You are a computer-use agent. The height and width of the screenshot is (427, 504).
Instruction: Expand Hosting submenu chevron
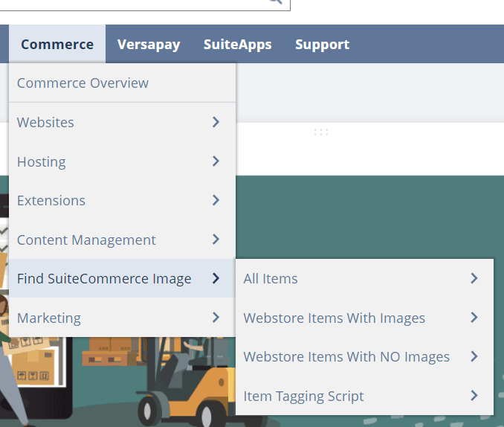(216, 161)
